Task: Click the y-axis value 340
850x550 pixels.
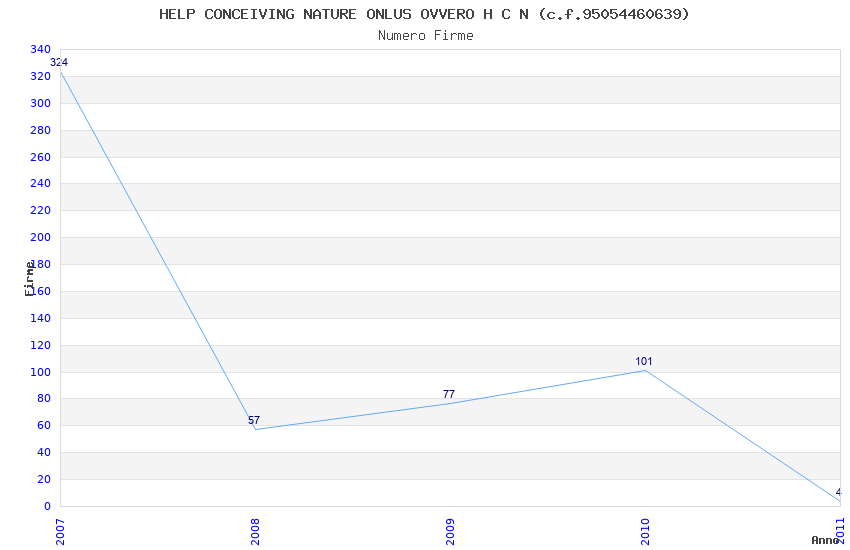Action: pos(40,49)
